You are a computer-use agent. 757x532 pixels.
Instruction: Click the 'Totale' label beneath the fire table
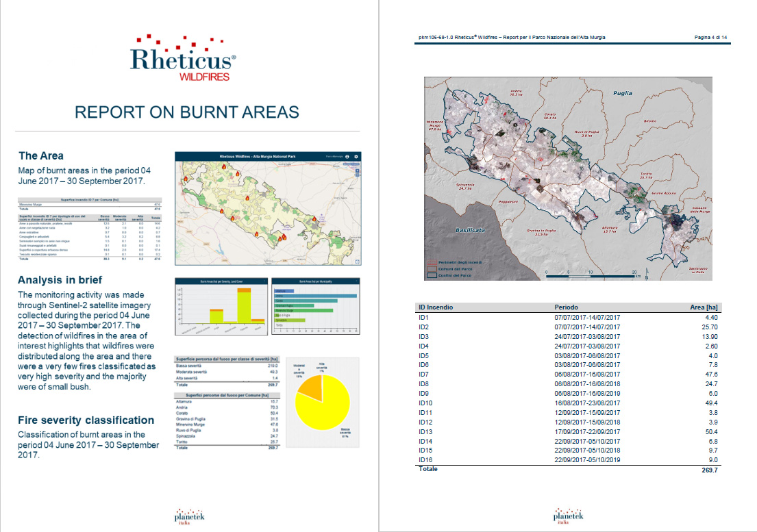[x=427, y=469]
